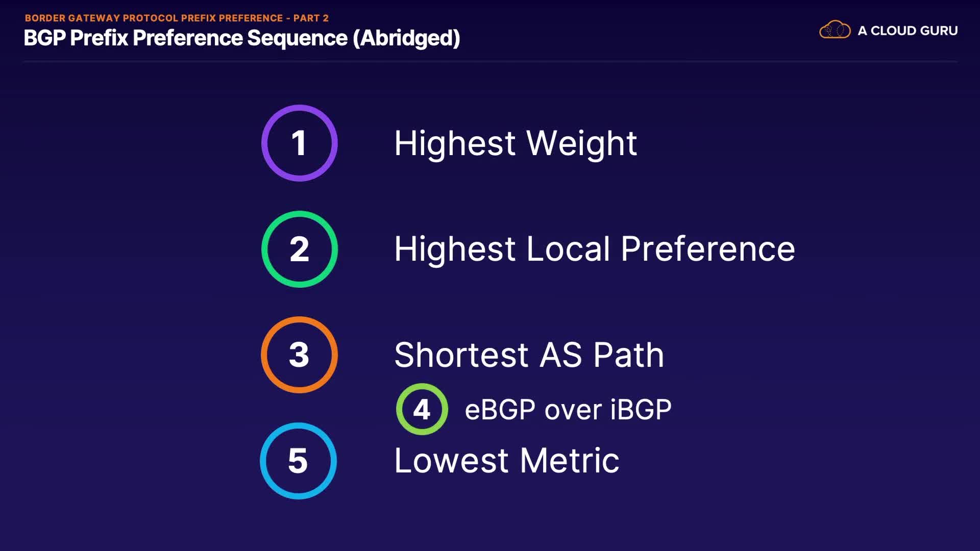Click the "eBGP over iBGP" text
The height and width of the screenshot is (551, 980).
click(568, 410)
